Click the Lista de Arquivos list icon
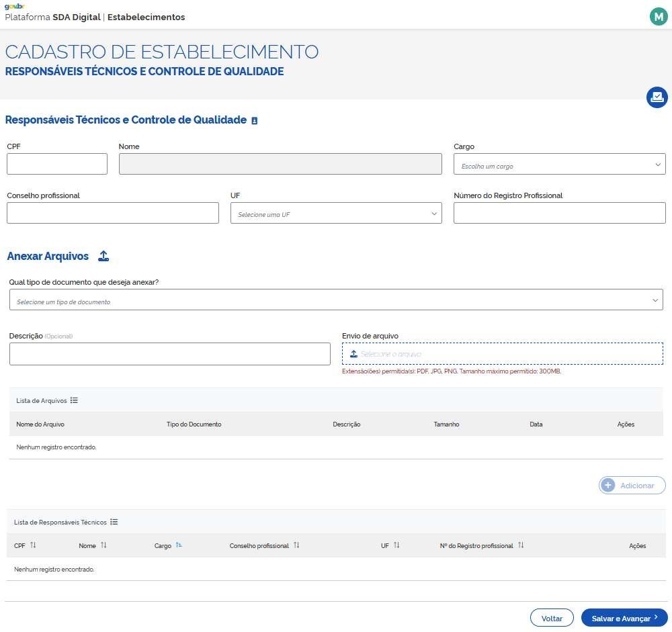 pyautogui.click(x=74, y=400)
